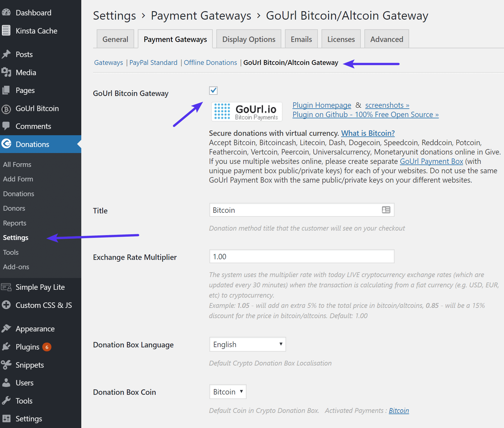
Task: Click the Tools wrench icon
Action: 6,401
